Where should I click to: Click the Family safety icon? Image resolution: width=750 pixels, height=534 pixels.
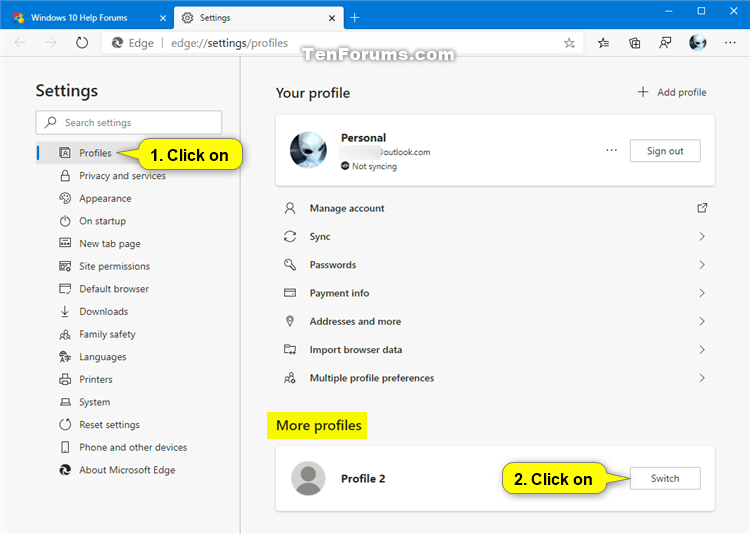pyautogui.click(x=65, y=334)
